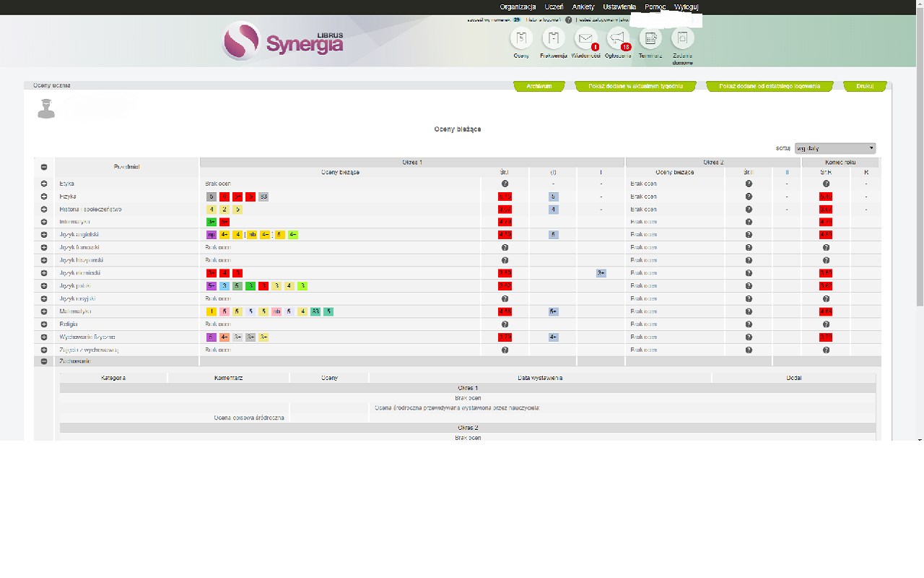Collapse all subjects using header minus icon
Viewport: 924px width, 578px height.
coord(44,167)
